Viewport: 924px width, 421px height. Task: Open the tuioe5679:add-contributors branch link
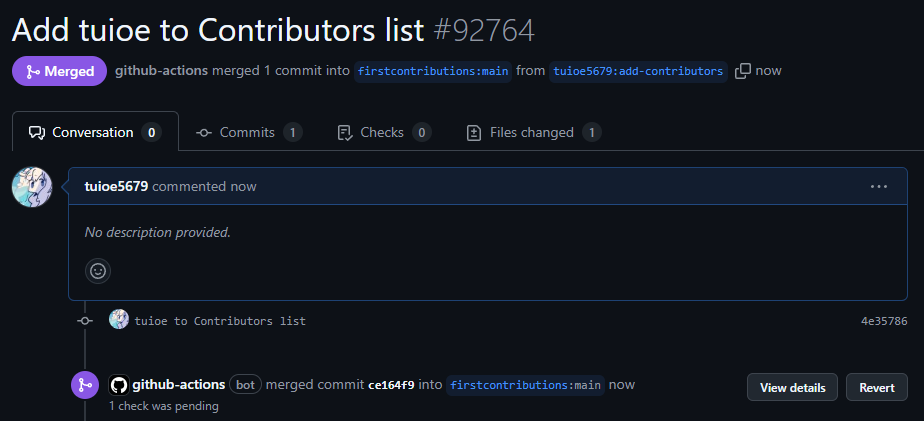point(638,71)
